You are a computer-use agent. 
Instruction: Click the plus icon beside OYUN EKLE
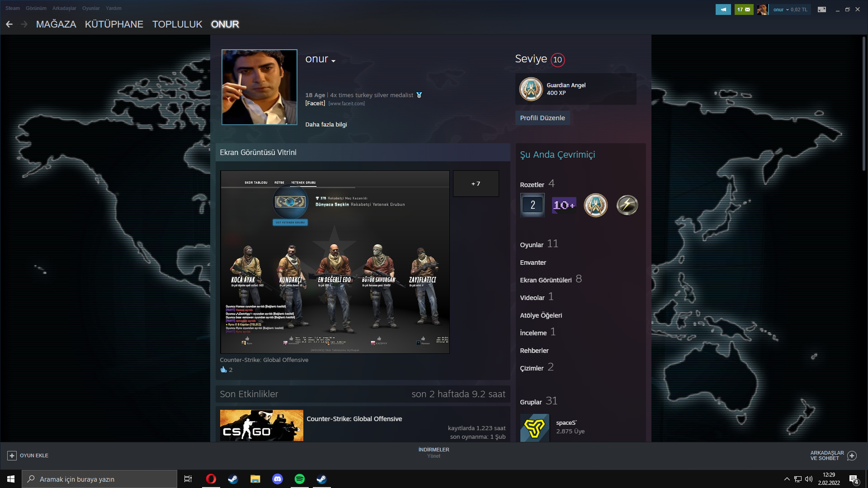(x=12, y=455)
